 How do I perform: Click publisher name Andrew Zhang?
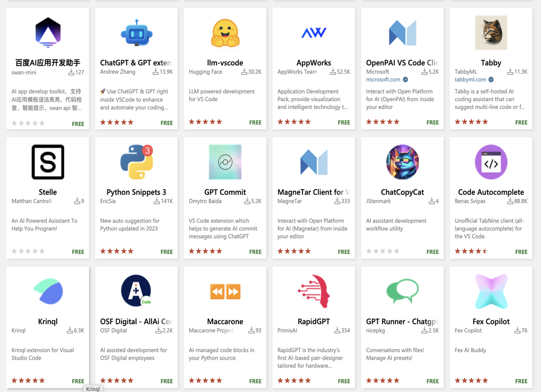[117, 72]
